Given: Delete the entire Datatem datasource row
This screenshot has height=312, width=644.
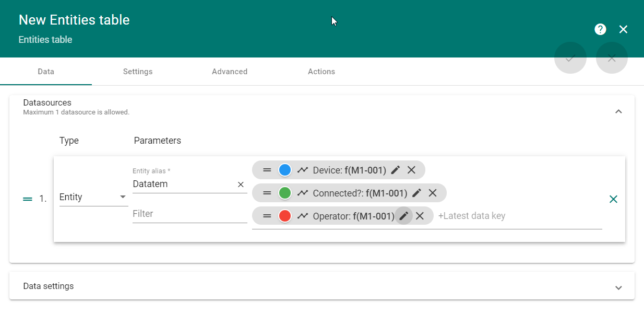Looking at the screenshot, I should pos(613,199).
